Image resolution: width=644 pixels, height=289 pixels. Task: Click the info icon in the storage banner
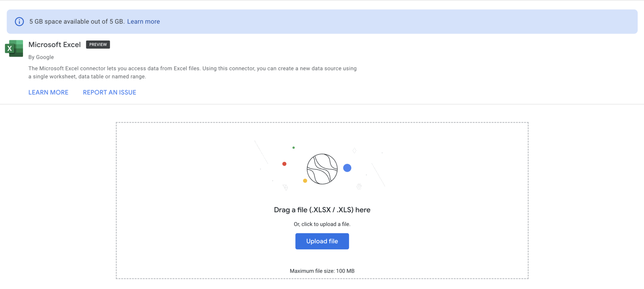(x=19, y=22)
